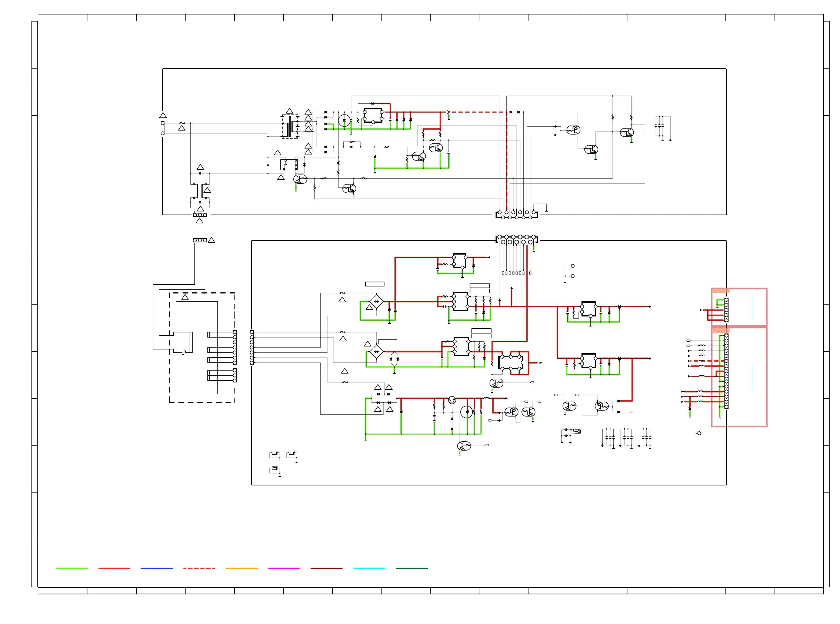The width and height of the screenshot is (840, 624).
Task: Click warning triangle beside small connector above dashed box
Action: pos(211,240)
